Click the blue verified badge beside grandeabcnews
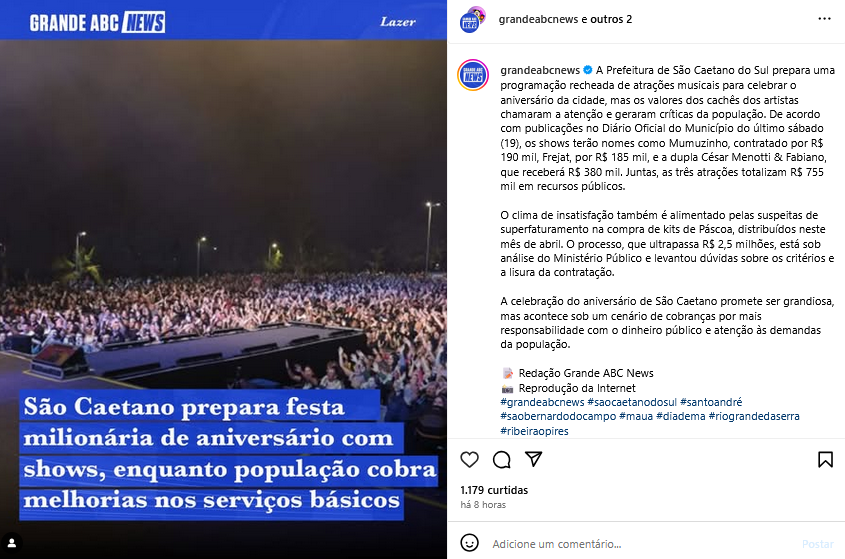 coord(588,70)
